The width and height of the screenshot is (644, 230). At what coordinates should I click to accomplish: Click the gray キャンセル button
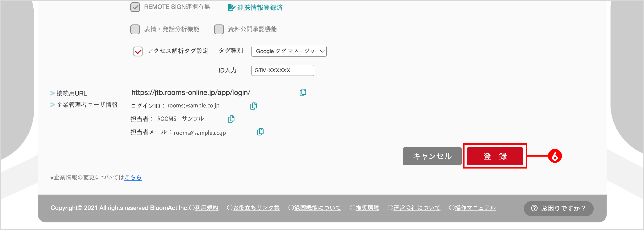(432, 156)
